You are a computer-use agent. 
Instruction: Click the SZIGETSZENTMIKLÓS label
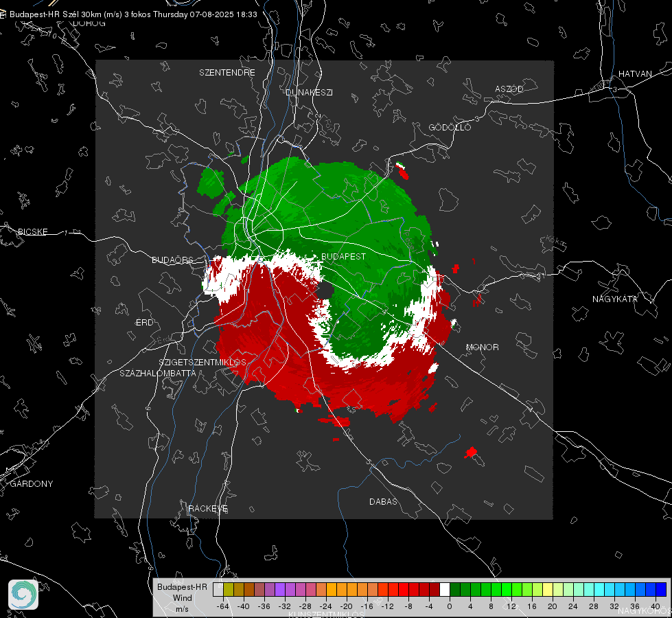click(202, 363)
